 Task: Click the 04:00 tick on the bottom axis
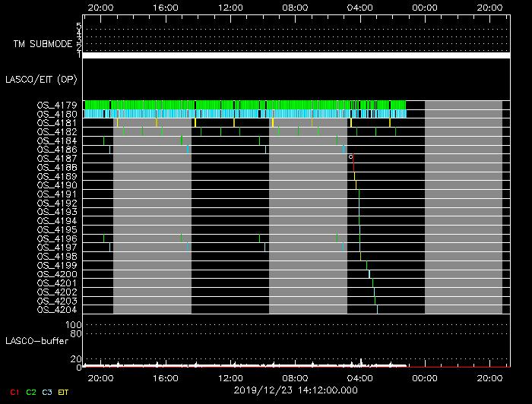point(359,377)
